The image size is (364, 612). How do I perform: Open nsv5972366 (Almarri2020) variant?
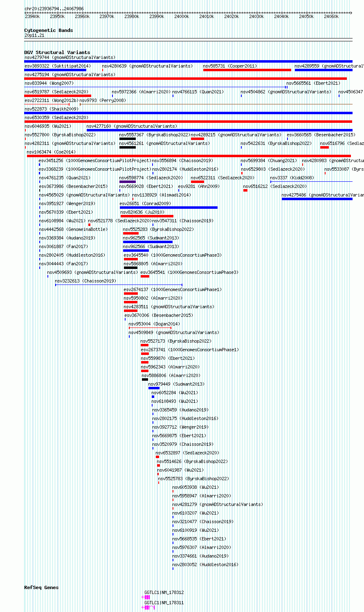point(141,92)
